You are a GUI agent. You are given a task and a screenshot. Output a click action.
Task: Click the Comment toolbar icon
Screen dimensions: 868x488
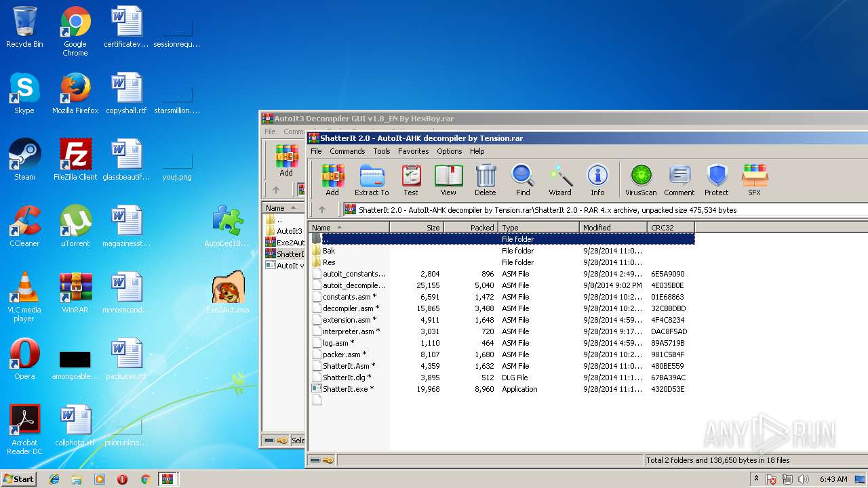[679, 180]
